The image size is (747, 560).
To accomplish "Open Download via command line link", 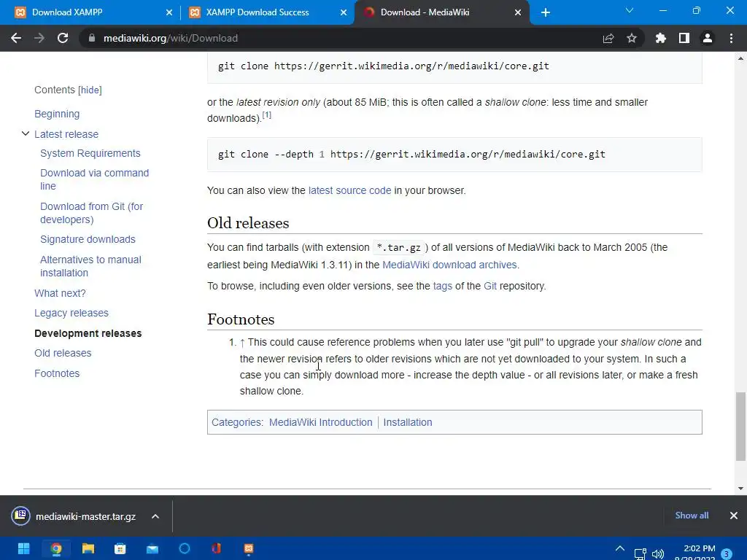I will [94, 179].
